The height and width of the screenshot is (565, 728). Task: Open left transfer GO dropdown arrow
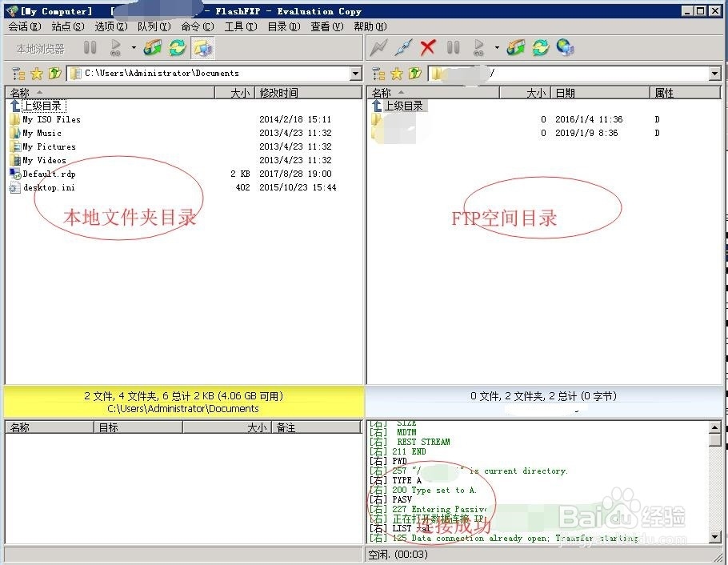pyautogui.click(x=134, y=47)
